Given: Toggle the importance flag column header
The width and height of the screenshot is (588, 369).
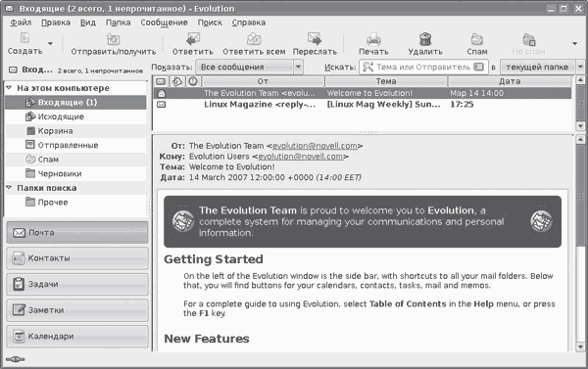Looking at the screenshot, I should pyautogui.click(x=193, y=81).
